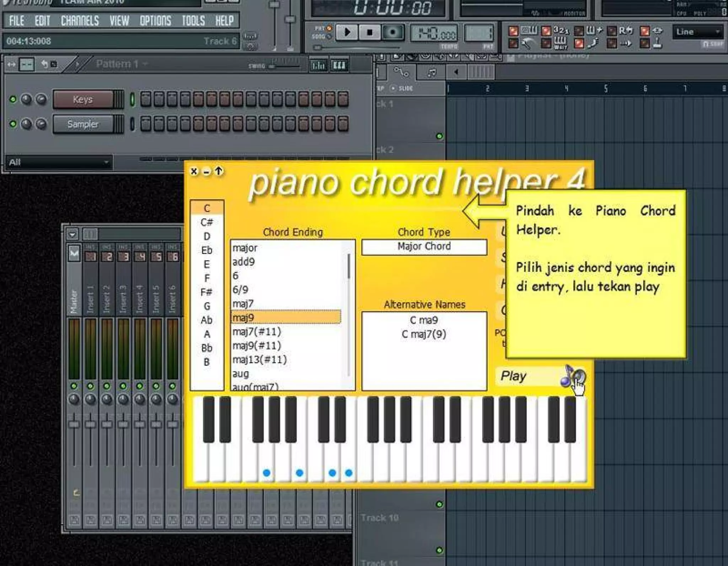Stop playback with the transport stop button
728x566 pixels.
(x=370, y=32)
